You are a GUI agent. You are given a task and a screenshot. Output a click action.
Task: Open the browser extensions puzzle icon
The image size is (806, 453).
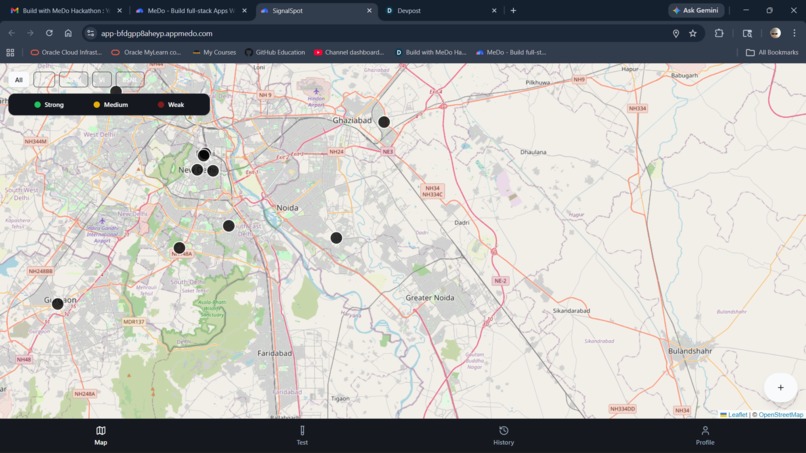pos(719,33)
